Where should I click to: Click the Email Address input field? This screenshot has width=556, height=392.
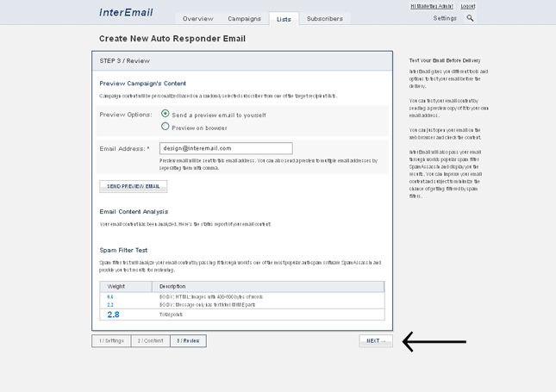pyautogui.click(x=226, y=148)
